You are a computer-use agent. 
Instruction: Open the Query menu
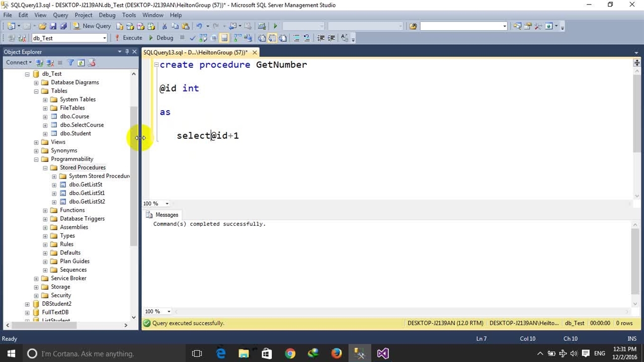(60, 15)
